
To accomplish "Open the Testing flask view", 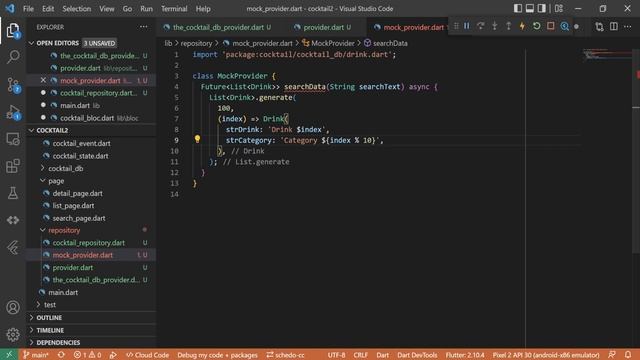I will click(x=13, y=193).
